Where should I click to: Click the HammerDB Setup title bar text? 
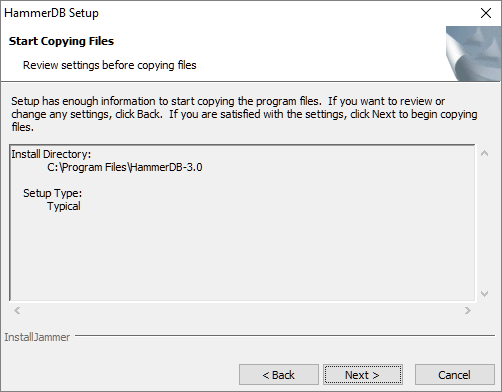(51, 13)
